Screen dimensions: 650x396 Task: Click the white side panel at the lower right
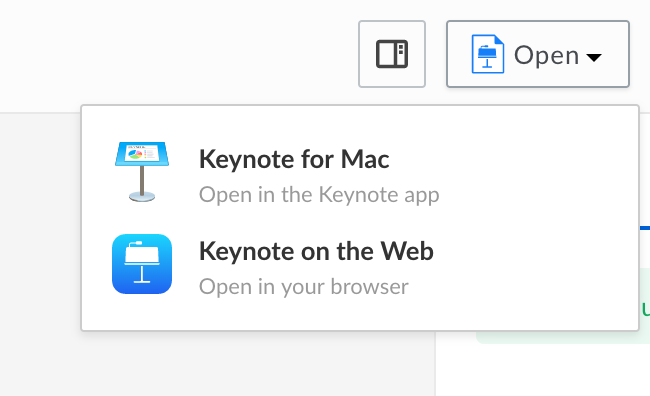(x=543, y=370)
